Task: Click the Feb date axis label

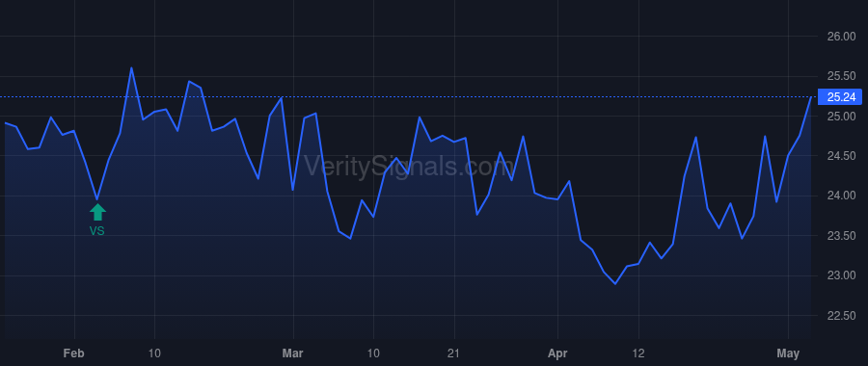Action: point(74,353)
